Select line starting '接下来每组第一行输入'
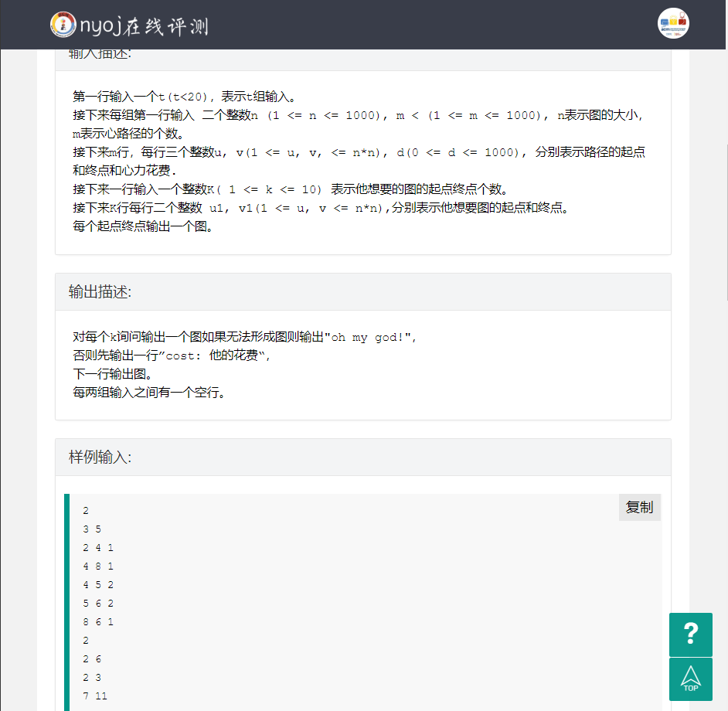The width and height of the screenshot is (728, 711). click(x=358, y=115)
